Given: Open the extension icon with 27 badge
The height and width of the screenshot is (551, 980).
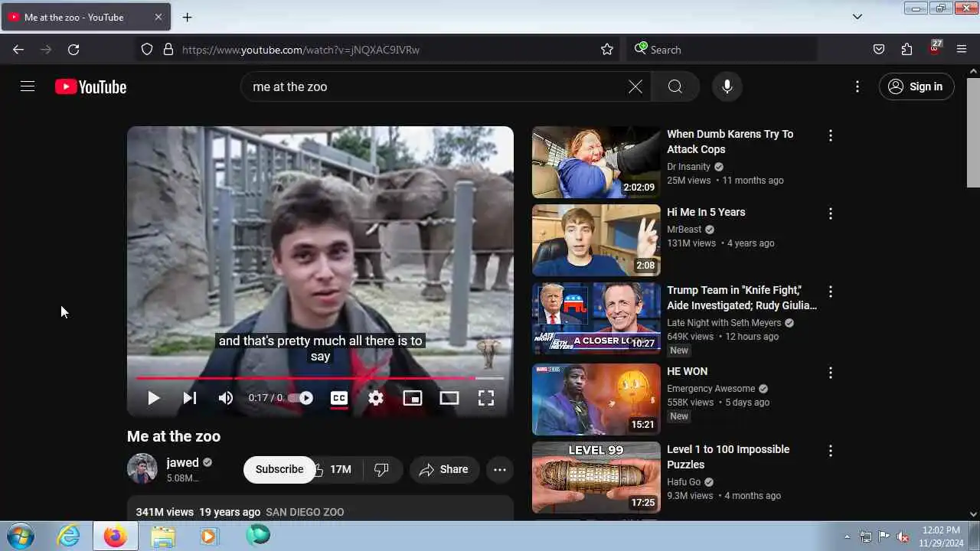Looking at the screenshot, I should pos(934,47).
